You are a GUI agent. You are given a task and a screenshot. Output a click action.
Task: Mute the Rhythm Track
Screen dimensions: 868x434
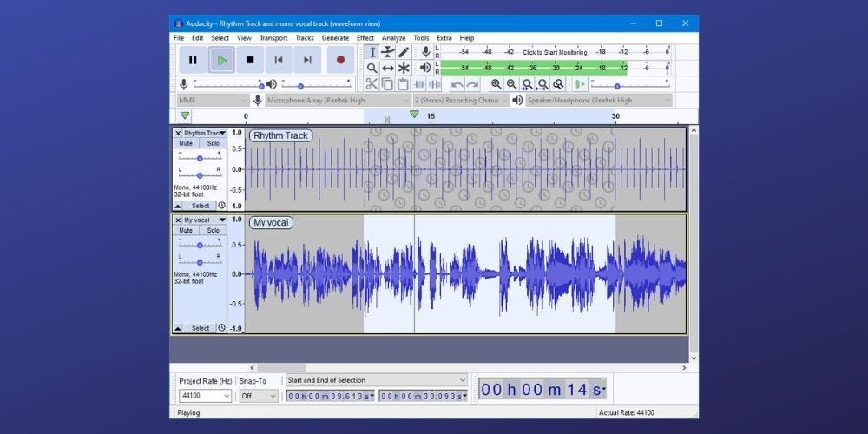pos(186,143)
